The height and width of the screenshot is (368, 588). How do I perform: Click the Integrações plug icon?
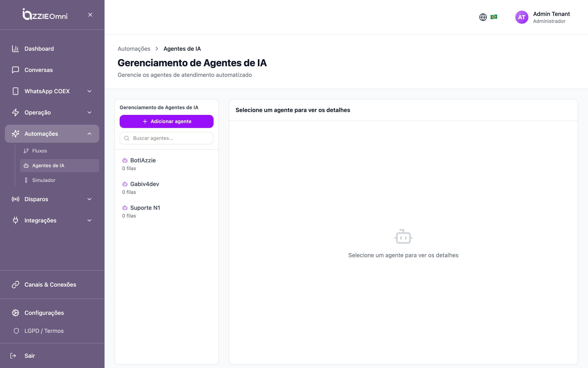click(x=15, y=221)
